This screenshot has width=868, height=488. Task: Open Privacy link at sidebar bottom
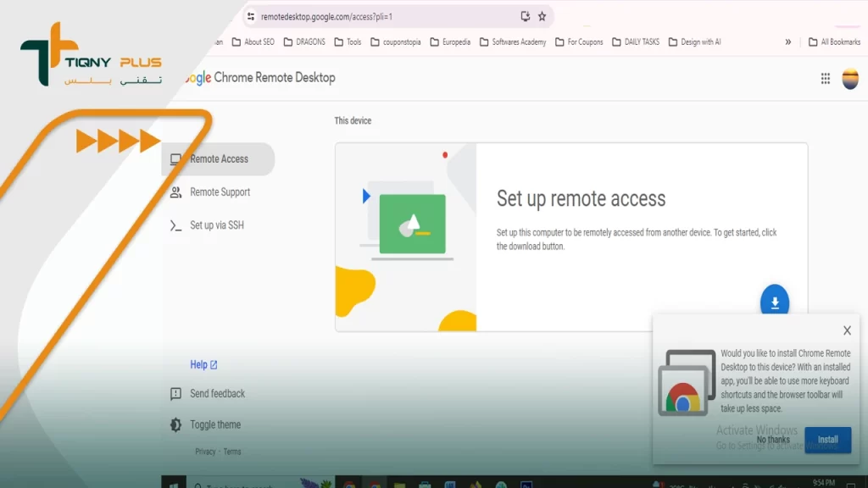pos(205,452)
